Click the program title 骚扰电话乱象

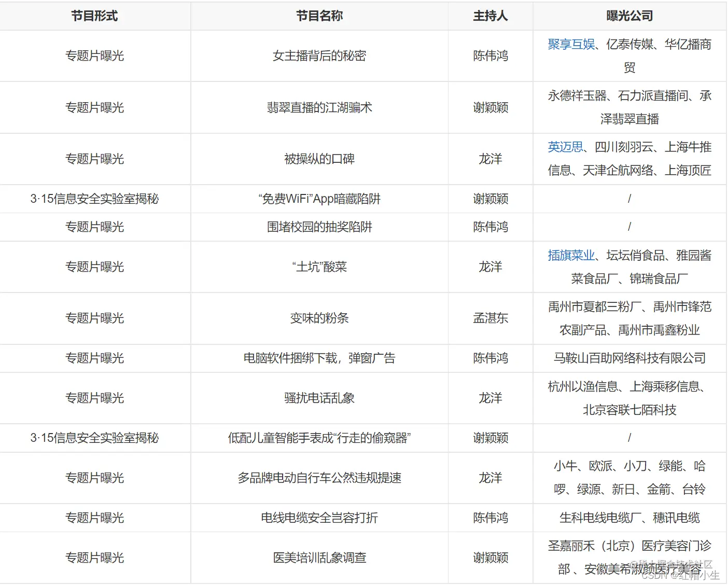click(x=319, y=398)
